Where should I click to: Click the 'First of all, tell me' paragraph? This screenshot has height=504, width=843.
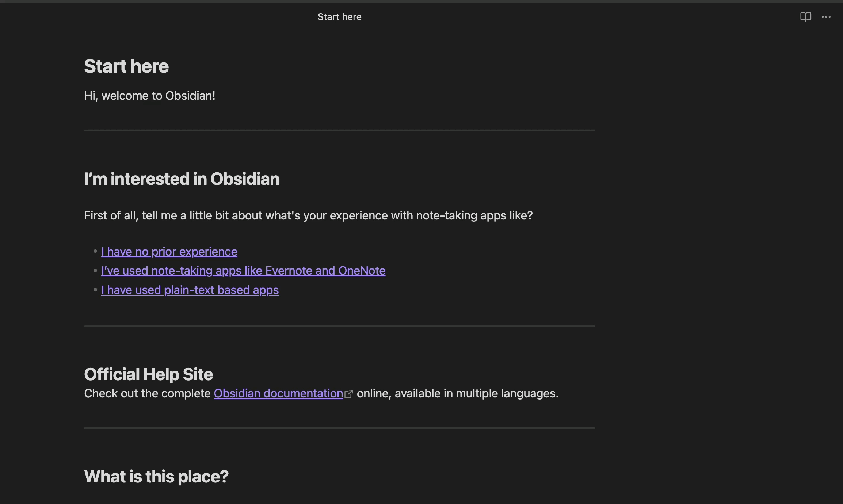pos(308,215)
